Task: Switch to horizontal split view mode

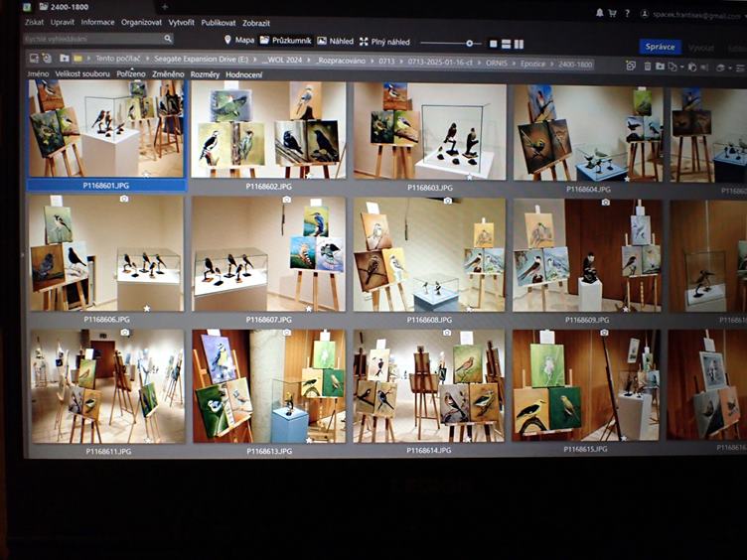Action: point(506,45)
